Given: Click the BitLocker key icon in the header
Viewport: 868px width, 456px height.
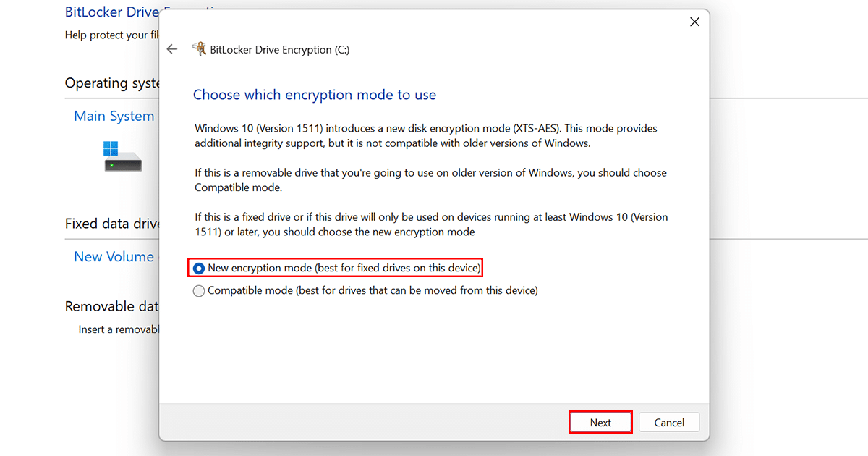Looking at the screenshot, I should (x=199, y=48).
